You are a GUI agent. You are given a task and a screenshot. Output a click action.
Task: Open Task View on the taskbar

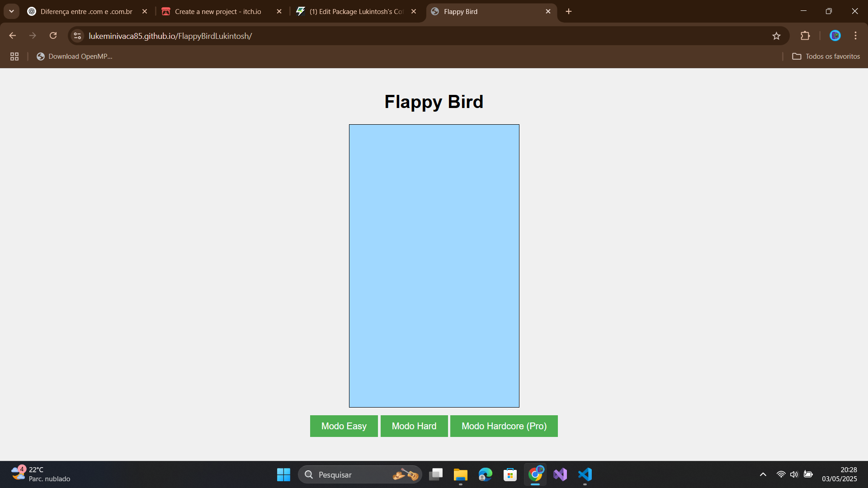pyautogui.click(x=436, y=474)
